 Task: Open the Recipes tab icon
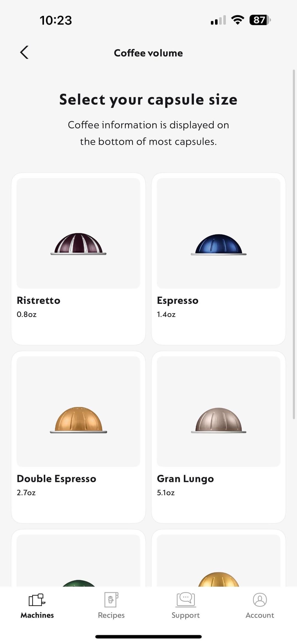(111, 600)
